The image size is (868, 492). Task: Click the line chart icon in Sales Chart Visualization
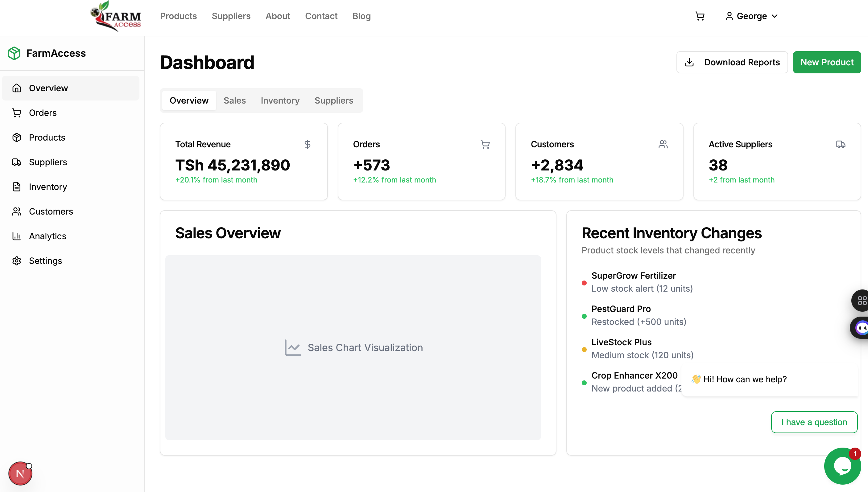pos(293,347)
